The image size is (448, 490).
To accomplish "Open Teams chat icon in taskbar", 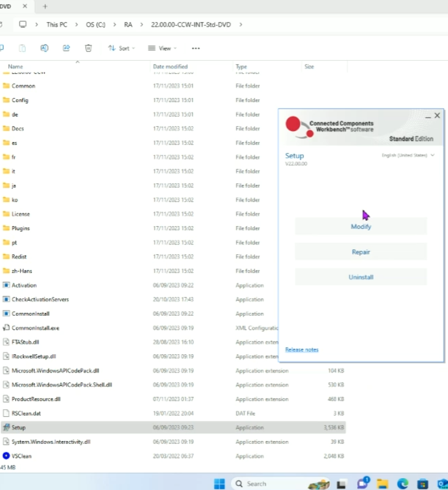I will tap(363, 484).
